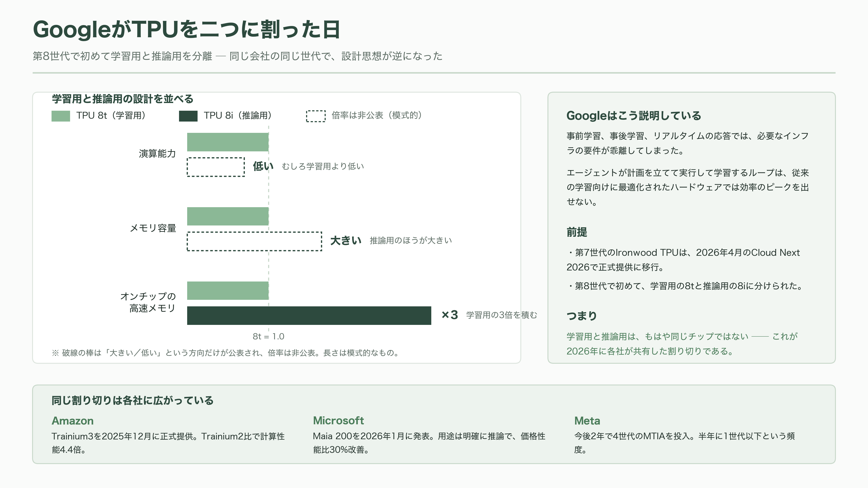This screenshot has width=868, height=488.
Task: Click the bold label '大きい'
Action: coord(346,240)
